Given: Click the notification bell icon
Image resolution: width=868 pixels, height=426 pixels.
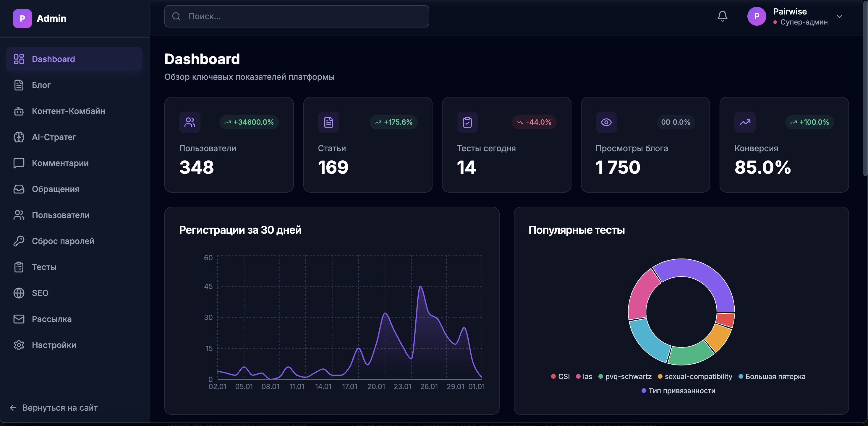Looking at the screenshot, I should click(722, 16).
